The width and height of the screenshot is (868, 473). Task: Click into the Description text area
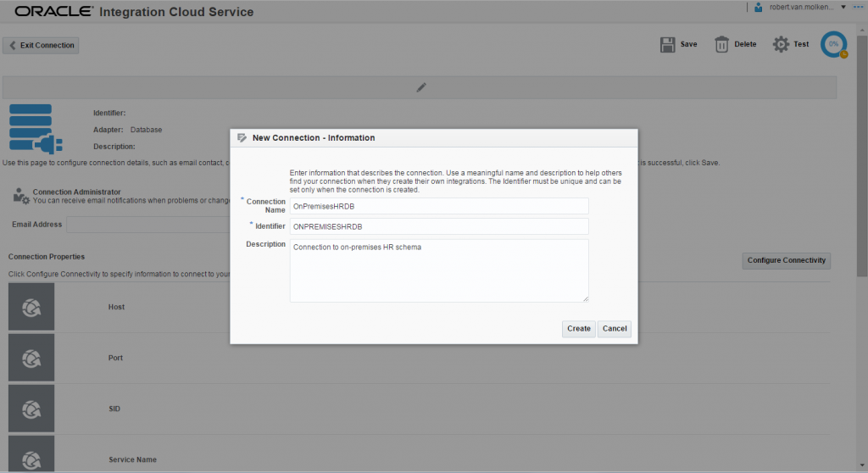[x=438, y=270]
